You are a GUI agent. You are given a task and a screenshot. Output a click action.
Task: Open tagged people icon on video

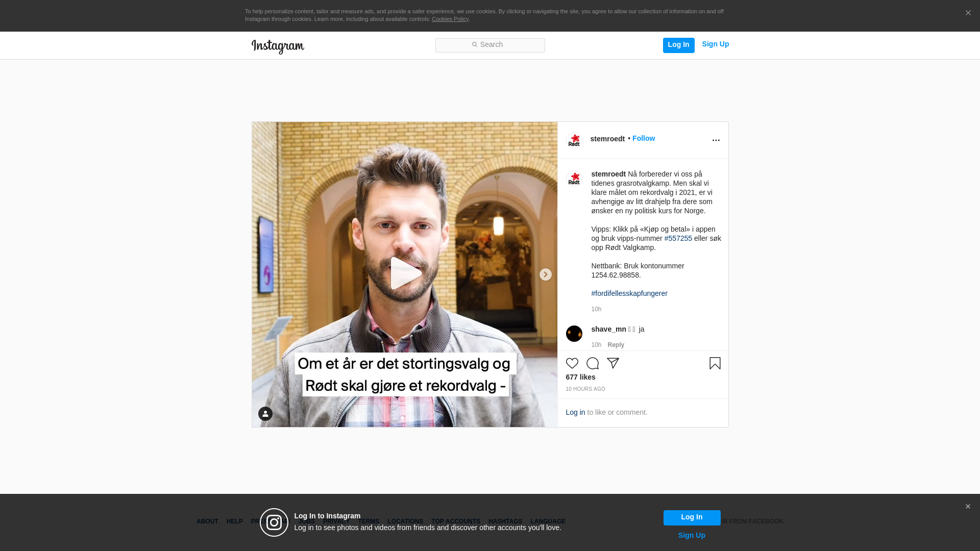[265, 414]
